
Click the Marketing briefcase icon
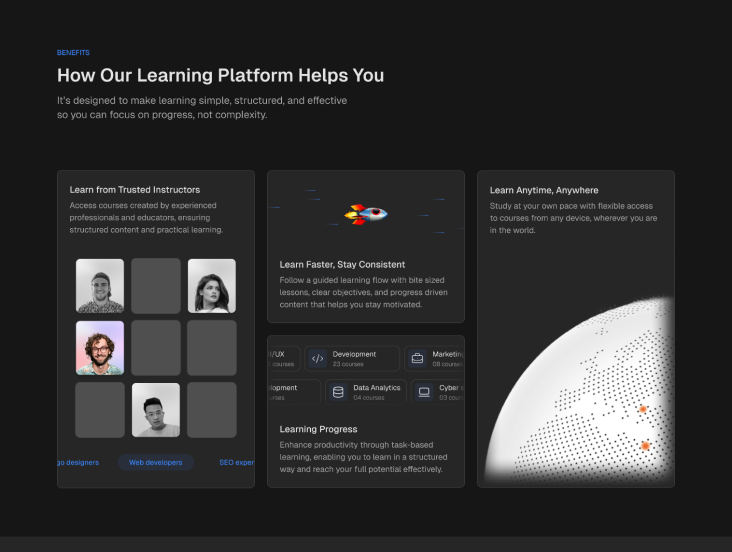[418, 358]
